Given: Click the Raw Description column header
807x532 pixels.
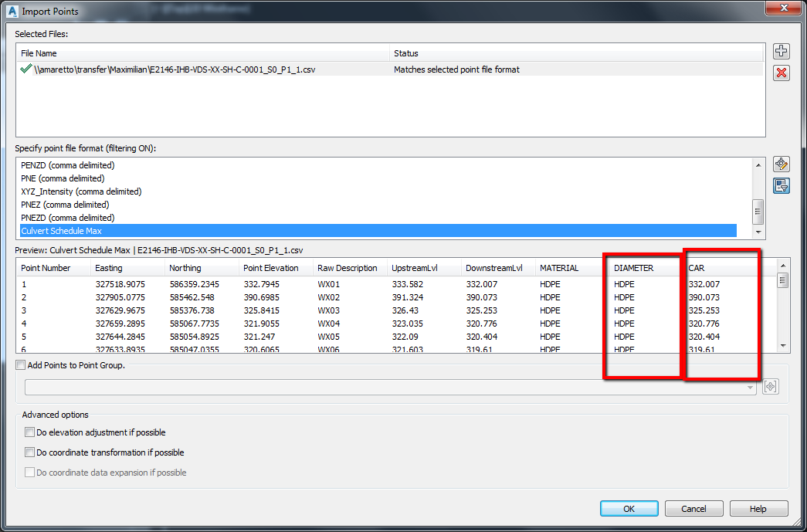Looking at the screenshot, I should pos(350,268).
